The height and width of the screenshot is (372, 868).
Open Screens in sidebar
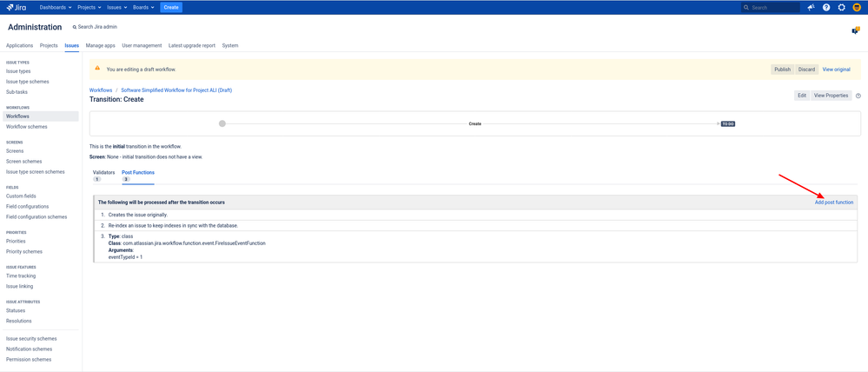pyautogui.click(x=15, y=150)
